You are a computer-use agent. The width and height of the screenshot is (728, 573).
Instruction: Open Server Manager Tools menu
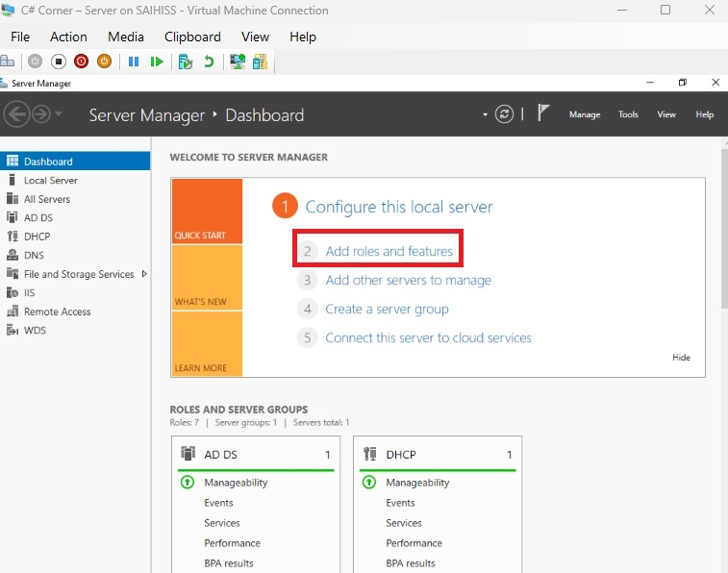tap(628, 114)
